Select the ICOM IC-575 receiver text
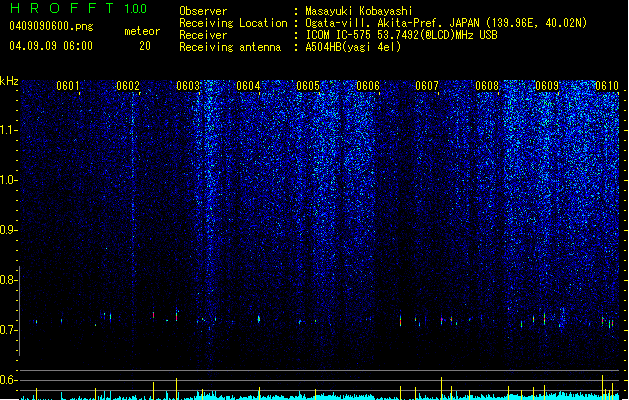The image size is (629, 400). (401, 35)
